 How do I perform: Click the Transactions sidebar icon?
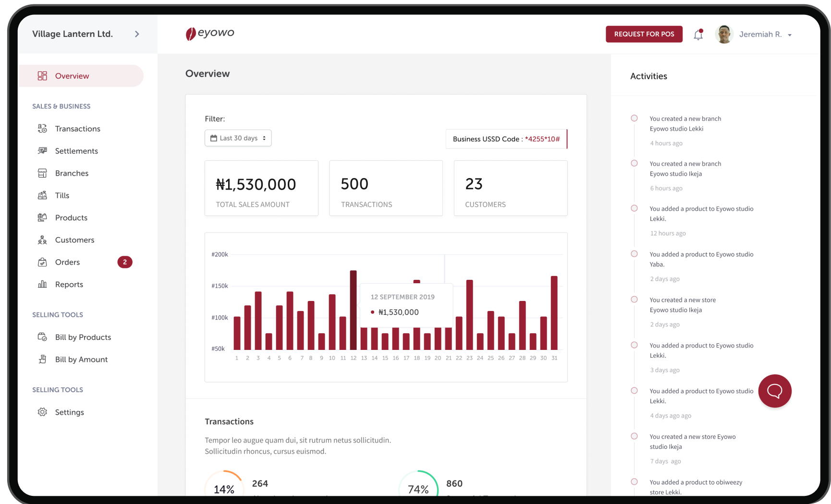click(x=42, y=129)
